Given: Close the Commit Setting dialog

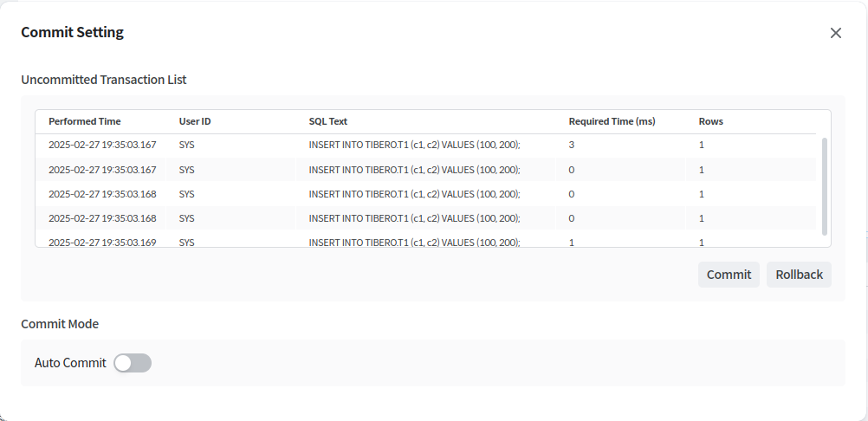Looking at the screenshot, I should click(835, 33).
